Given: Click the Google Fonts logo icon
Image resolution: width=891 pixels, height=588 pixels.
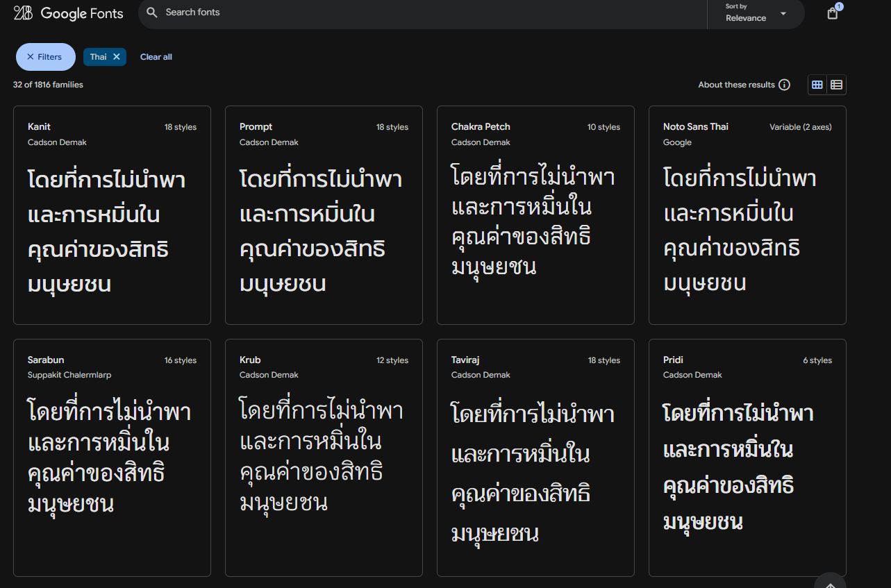Looking at the screenshot, I should coord(23,12).
